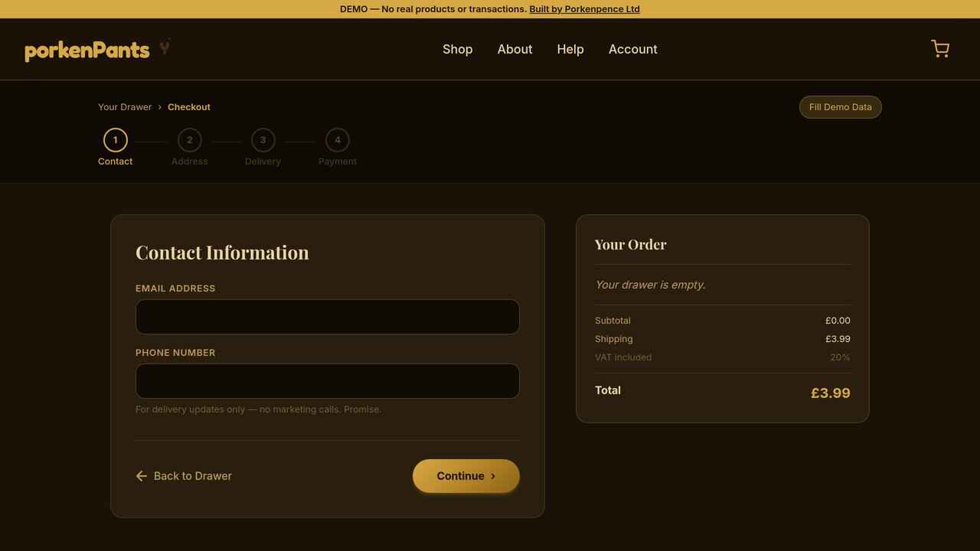Image resolution: width=980 pixels, height=551 pixels.
Task: Click the left arrow beside Back to Drawer
Action: pos(142,476)
